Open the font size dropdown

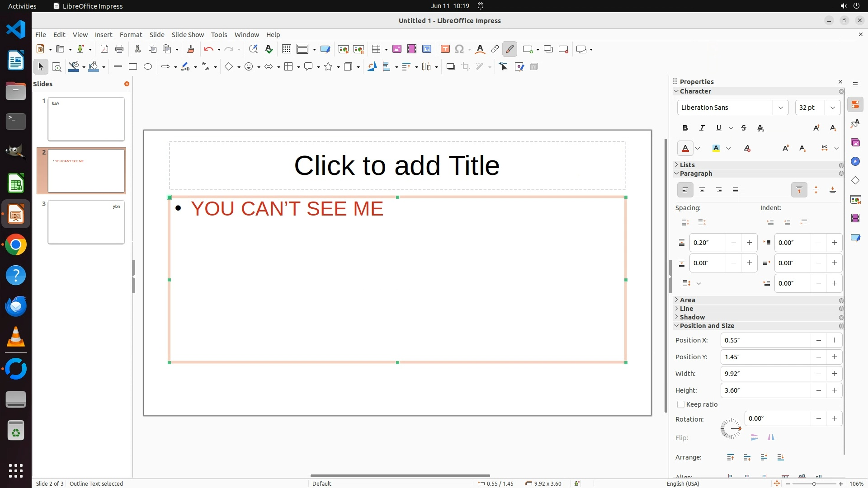coord(832,108)
